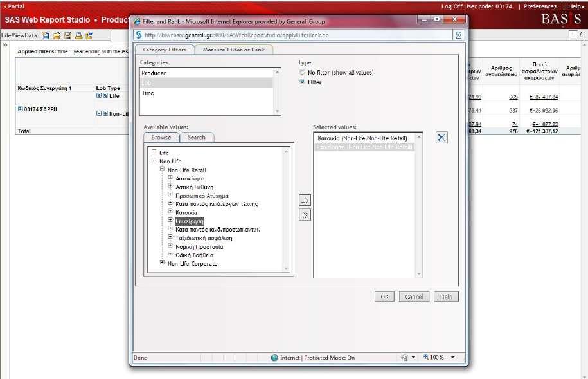Select the Filter radio button

(x=302, y=82)
